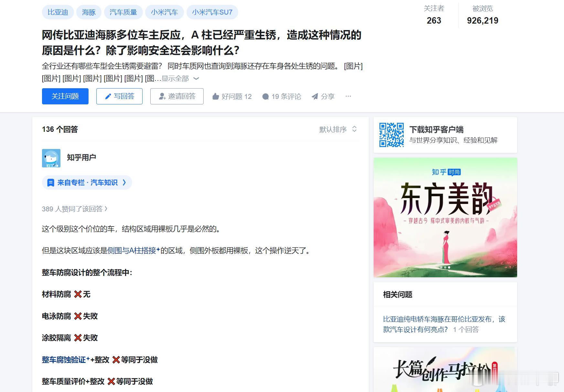Click the person icon in 邀请回答
The image size is (564, 392).
coord(162,97)
